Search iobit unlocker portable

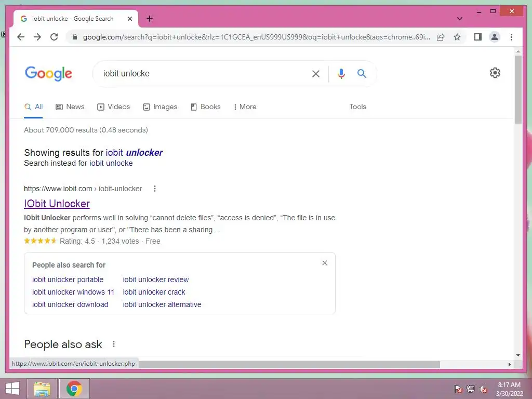tap(68, 280)
